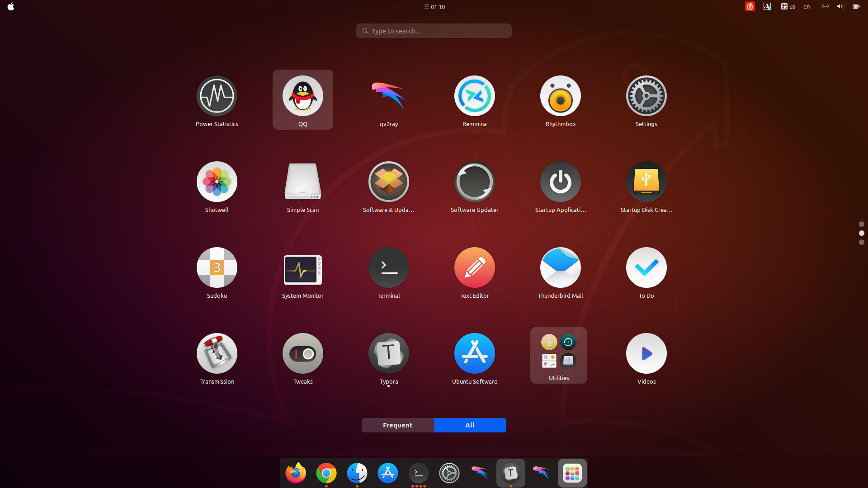Expand battery status indicator
Viewport: 868px width, 488px height.
tap(856, 7)
